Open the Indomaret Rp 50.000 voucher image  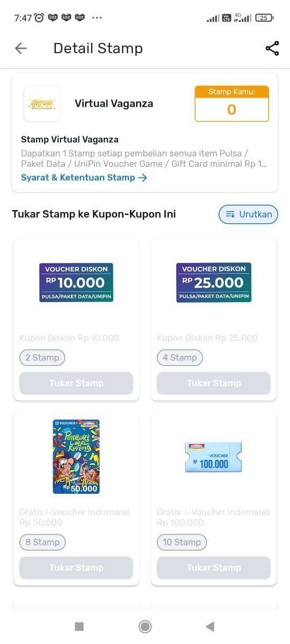coord(76,457)
